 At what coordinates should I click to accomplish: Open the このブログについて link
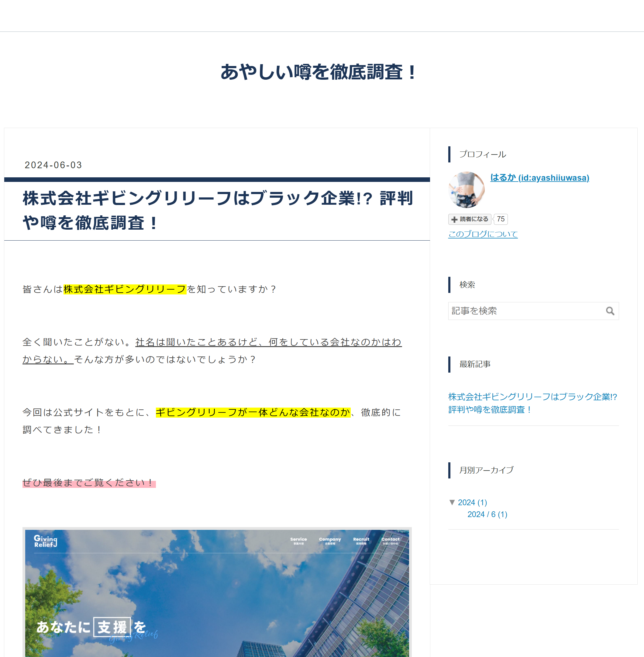[482, 234]
